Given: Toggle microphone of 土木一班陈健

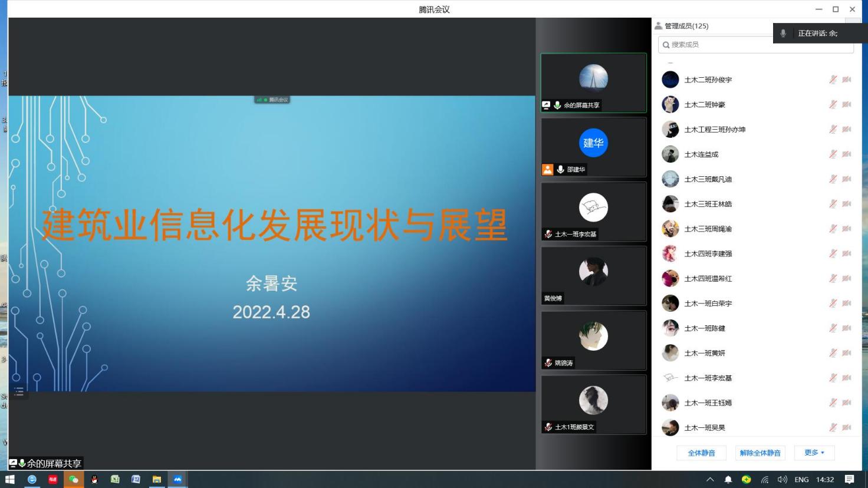Looking at the screenshot, I should (x=833, y=328).
